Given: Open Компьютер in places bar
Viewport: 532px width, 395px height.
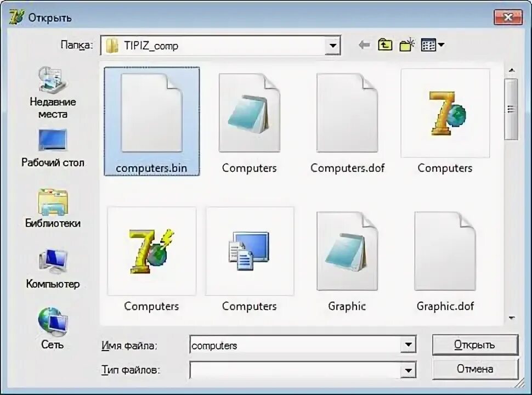Looking at the screenshot, I should point(53,269).
